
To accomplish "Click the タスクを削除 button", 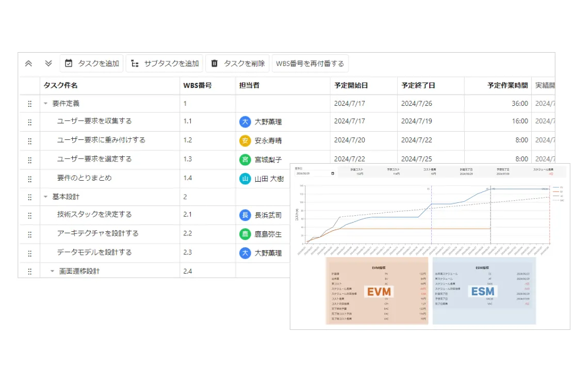I will pyautogui.click(x=237, y=63).
